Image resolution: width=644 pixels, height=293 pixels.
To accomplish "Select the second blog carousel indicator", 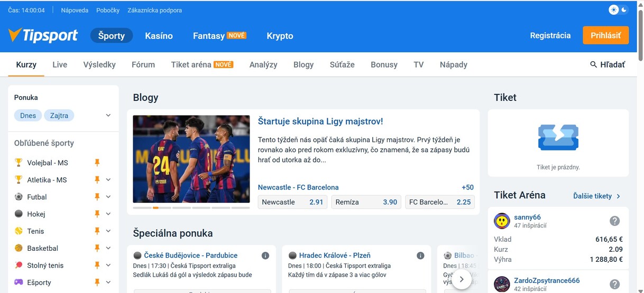I will tap(155, 207).
